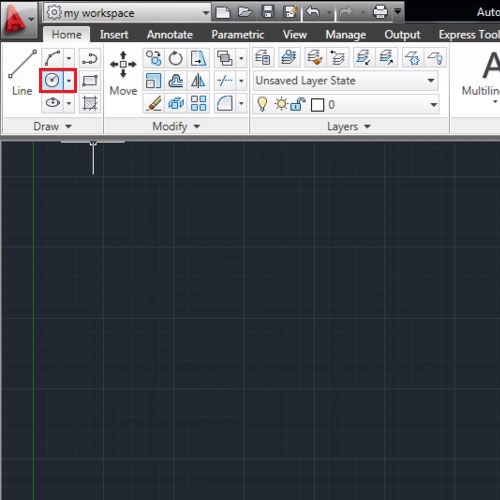Toggle the lock icon for layer 0
This screenshot has height=500, width=500.
tap(298, 104)
